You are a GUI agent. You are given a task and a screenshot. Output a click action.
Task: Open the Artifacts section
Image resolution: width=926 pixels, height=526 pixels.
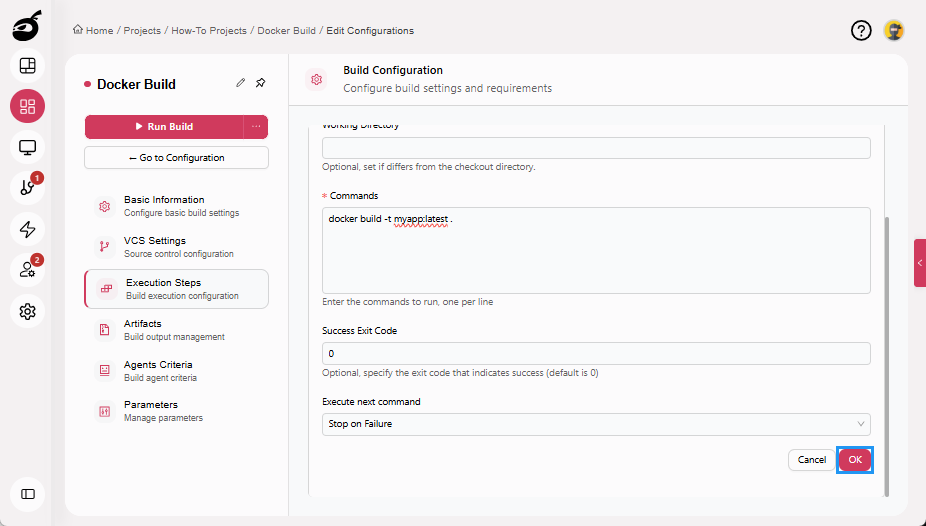[176, 329]
